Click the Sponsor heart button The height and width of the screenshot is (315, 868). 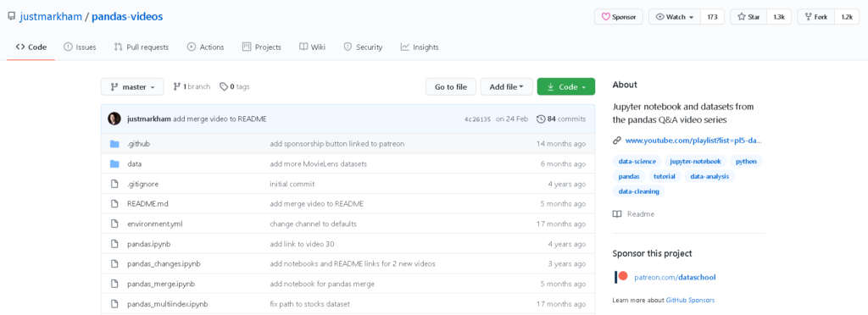point(619,17)
